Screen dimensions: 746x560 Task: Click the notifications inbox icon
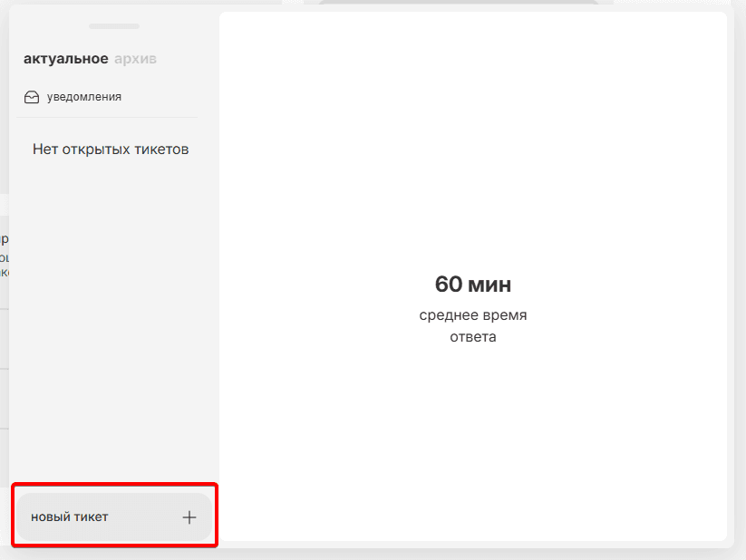32,97
